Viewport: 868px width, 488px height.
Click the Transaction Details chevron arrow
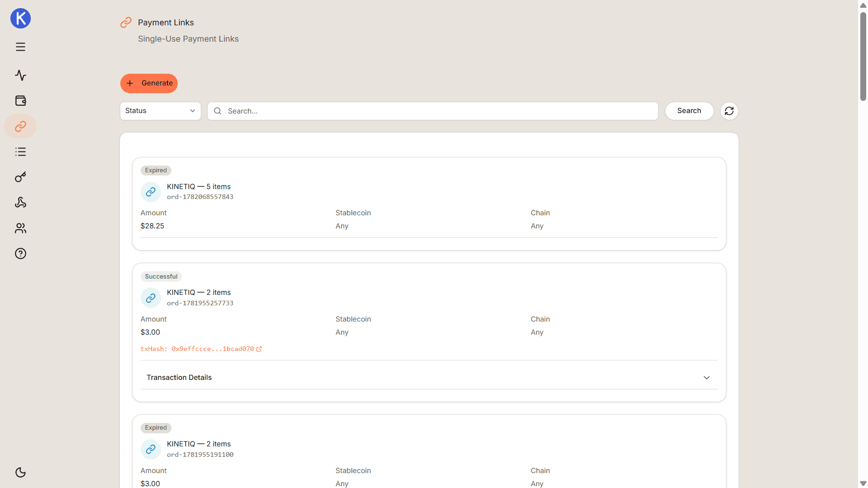[x=706, y=378]
